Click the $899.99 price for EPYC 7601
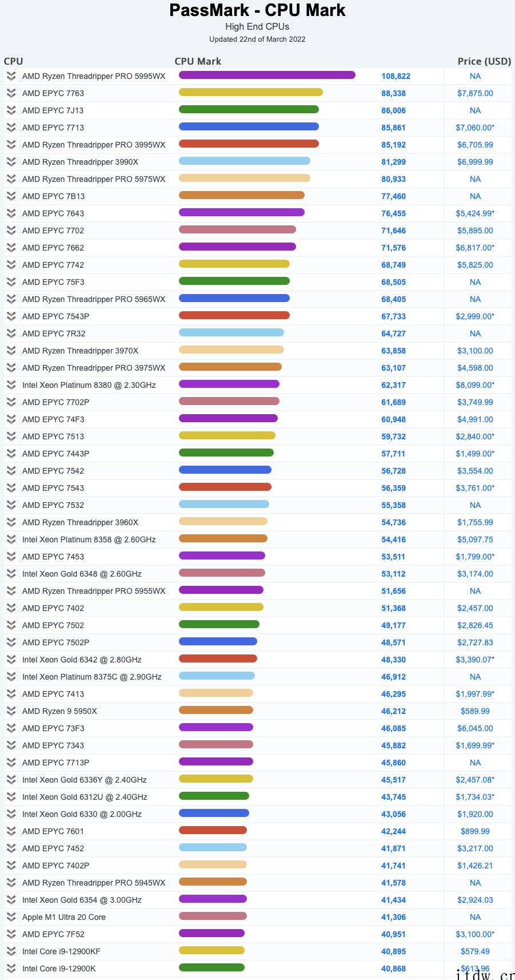The image size is (515, 980). coord(475,831)
